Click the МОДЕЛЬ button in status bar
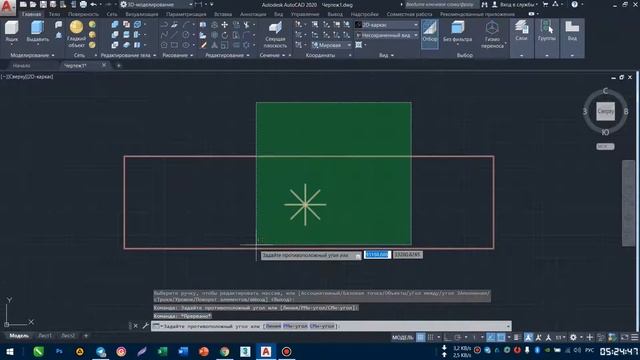Screen dimensions: 640x360 pos(402,338)
